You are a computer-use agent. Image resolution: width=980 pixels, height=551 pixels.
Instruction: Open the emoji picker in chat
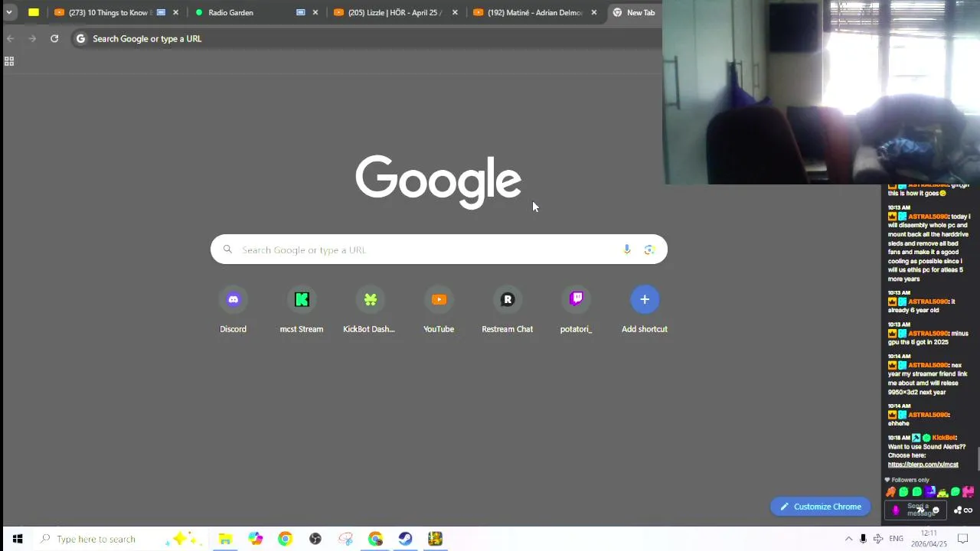[936, 510]
